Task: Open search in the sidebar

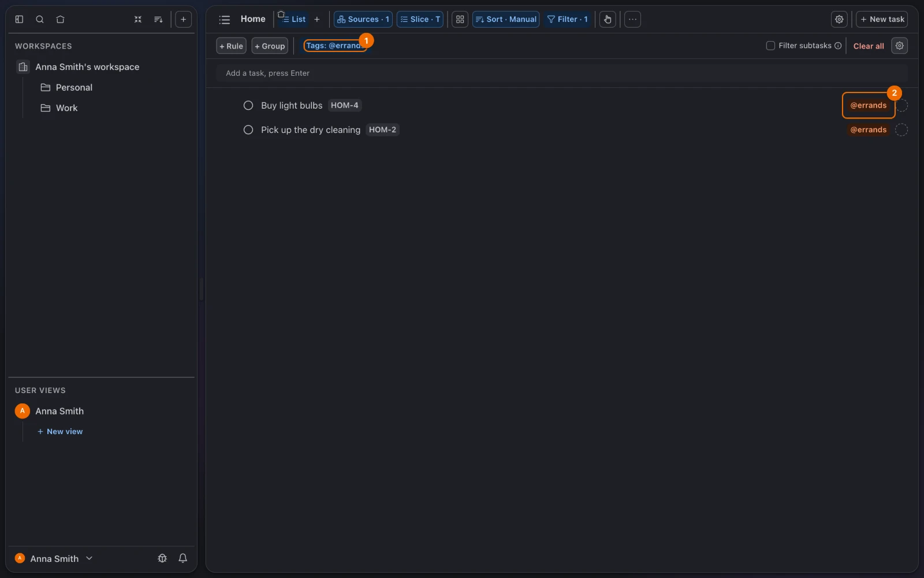Action: pos(40,19)
